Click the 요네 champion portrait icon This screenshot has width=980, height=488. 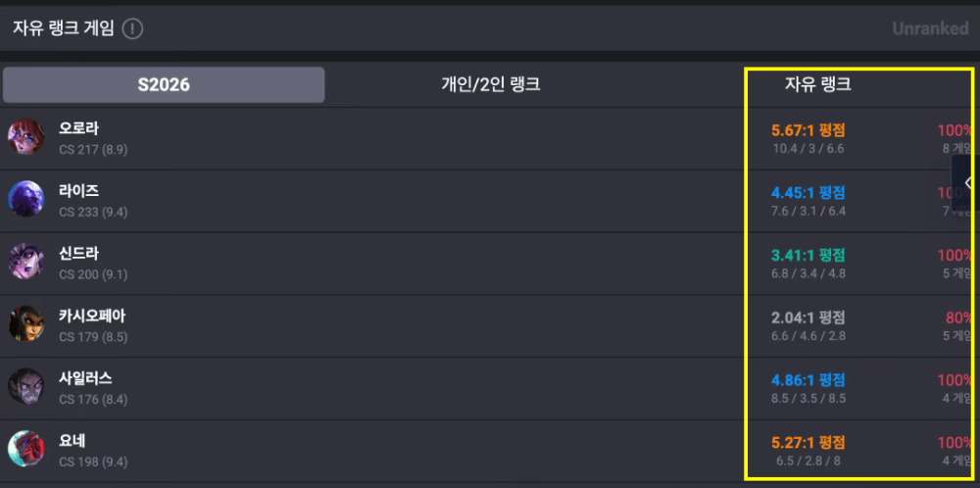pyautogui.click(x=25, y=449)
